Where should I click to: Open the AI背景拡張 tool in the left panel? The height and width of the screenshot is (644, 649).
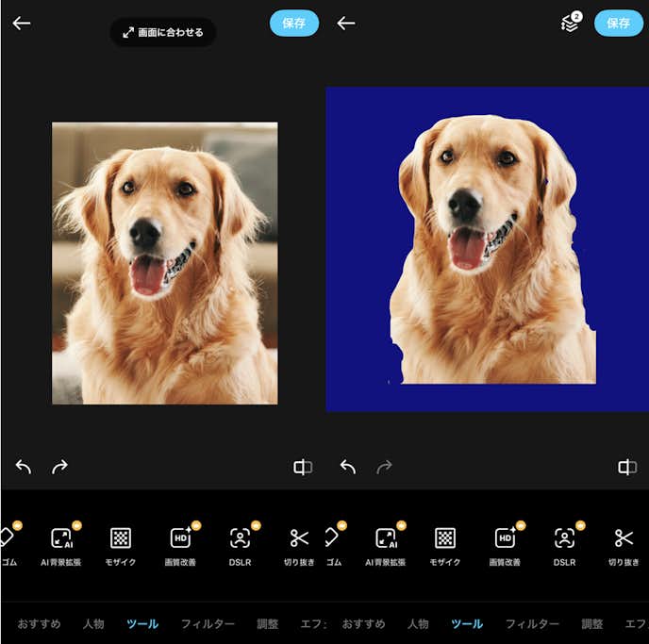tap(61, 546)
